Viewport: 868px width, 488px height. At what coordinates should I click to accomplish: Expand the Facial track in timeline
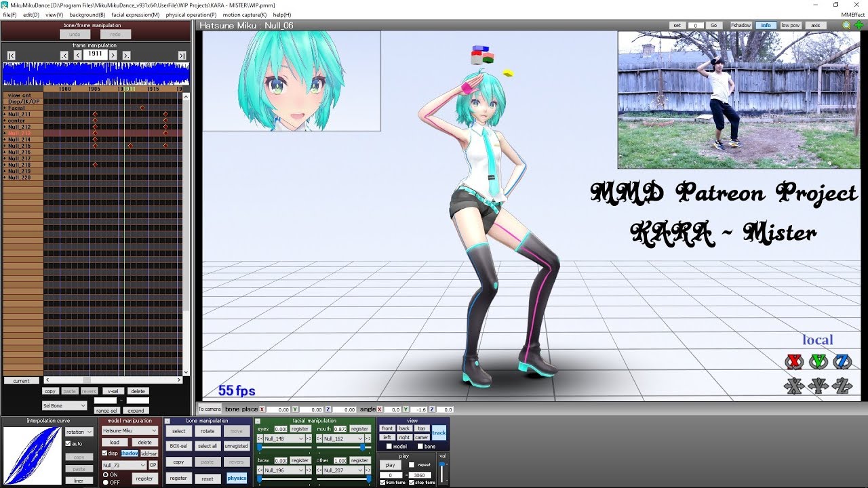(5, 108)
